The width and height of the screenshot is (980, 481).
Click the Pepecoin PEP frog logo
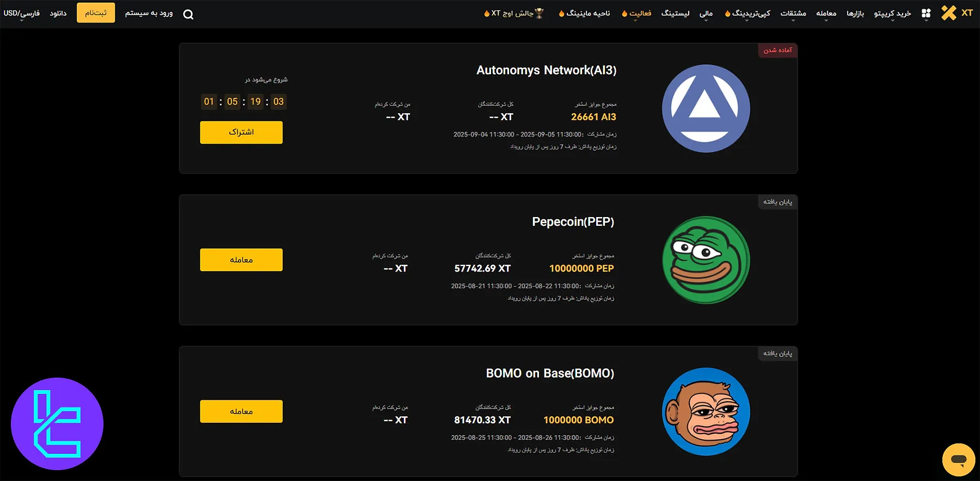click(705, 260)
